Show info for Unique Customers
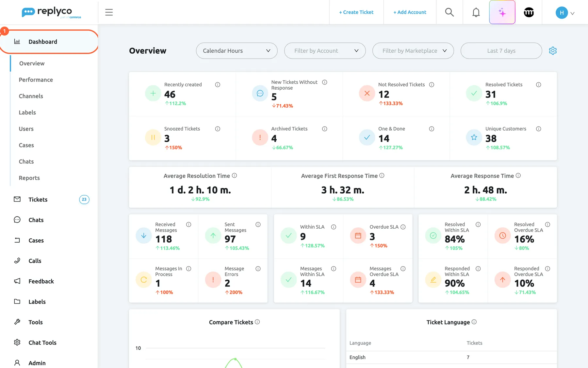 point(538,129)
